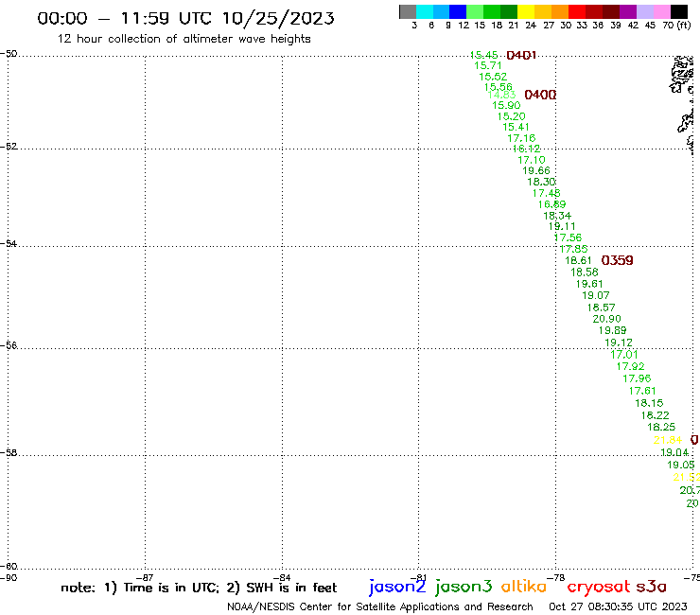Click the cyan swatch in the legend
Viewport: 700px width, 615px height.
tap(424, 11)
